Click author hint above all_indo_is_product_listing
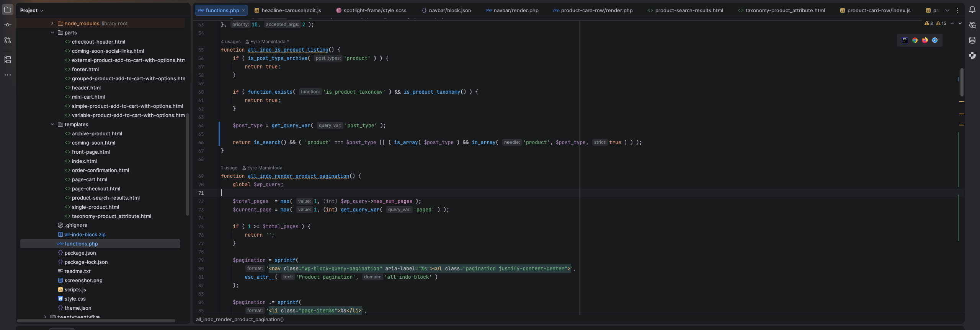 [x=267, y=42]
